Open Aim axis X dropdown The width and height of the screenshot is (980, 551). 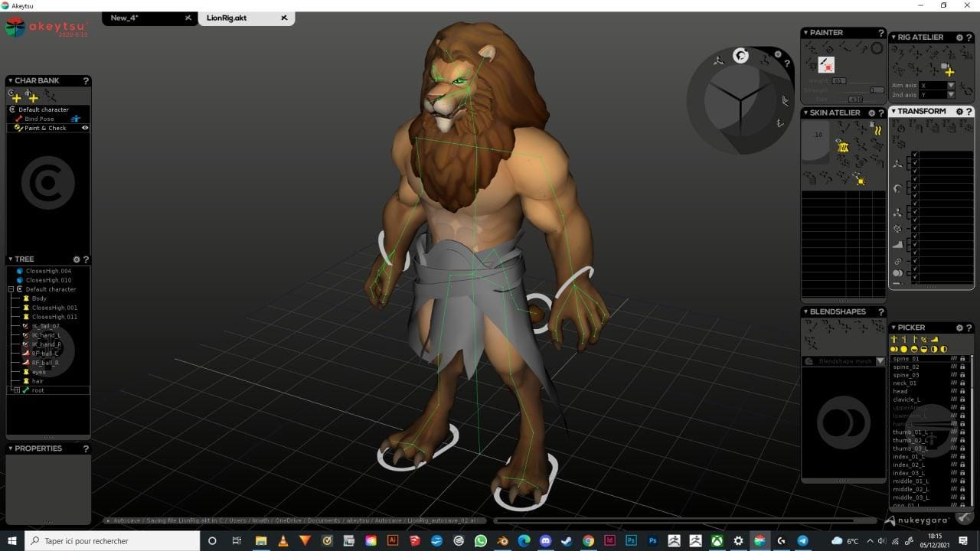pos(951,85)
